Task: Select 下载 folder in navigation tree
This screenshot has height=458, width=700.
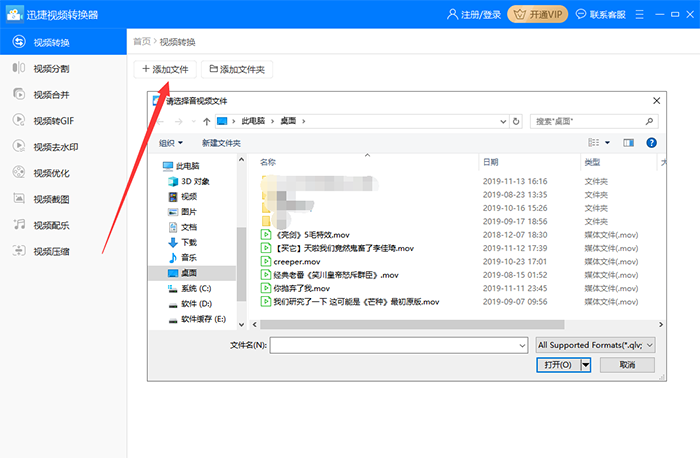Action: click(x=182, y=242)
